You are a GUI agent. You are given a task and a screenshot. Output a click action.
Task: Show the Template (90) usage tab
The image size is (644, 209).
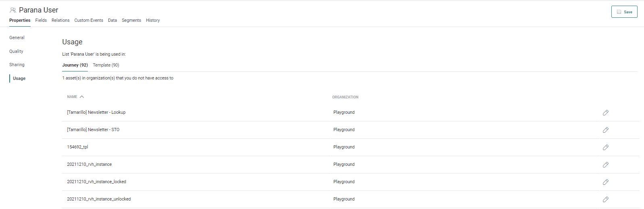(x=106, y=65)
